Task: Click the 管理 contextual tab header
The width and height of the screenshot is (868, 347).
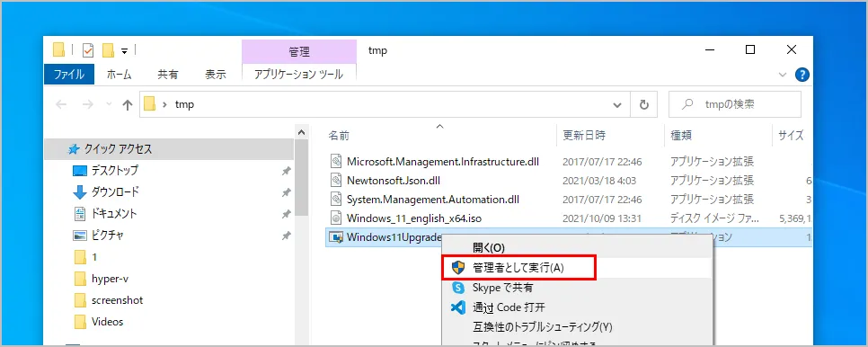Action: click(299, 52)
